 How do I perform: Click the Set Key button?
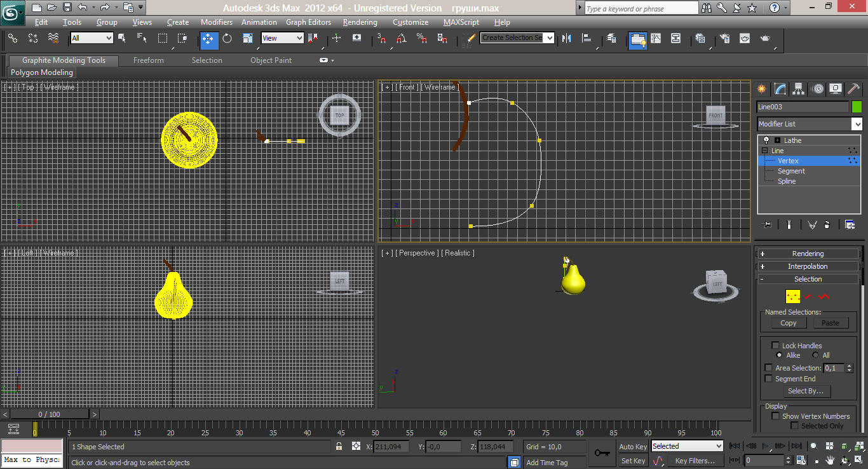coord(634,461)
